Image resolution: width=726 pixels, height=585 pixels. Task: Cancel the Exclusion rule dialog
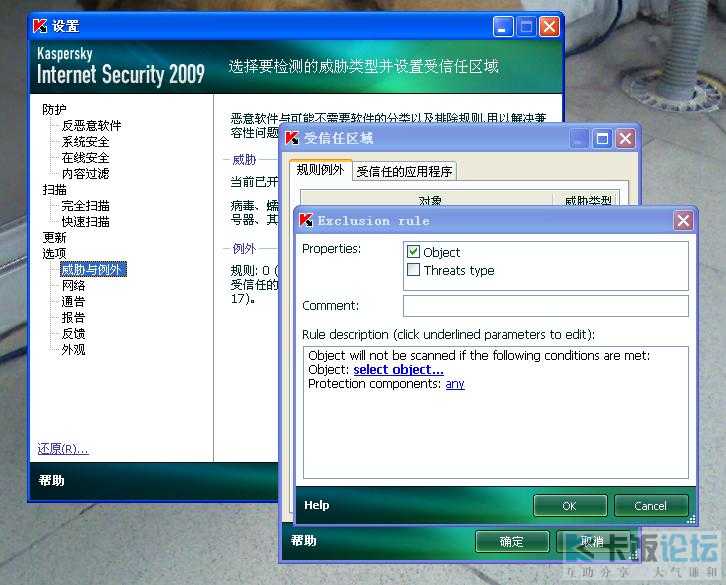point(651,505)
